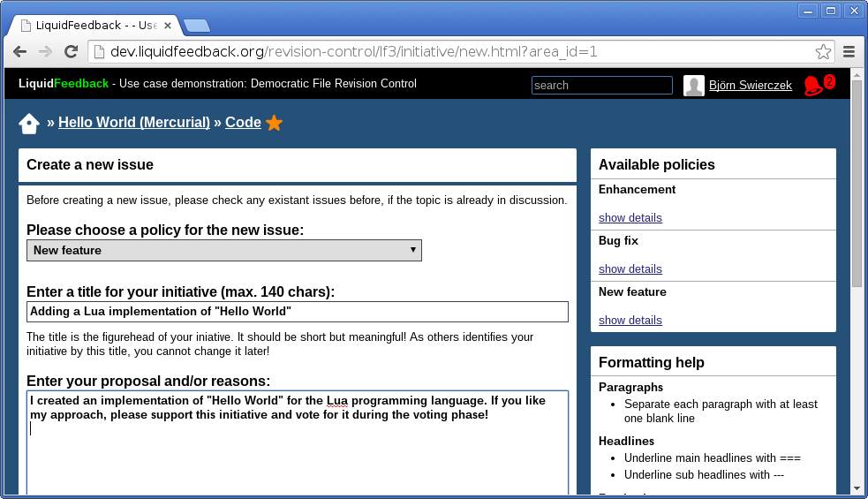Open the Code area breadcrumb link
Screen dimensions: 868x499
click(x=243, y=123)
